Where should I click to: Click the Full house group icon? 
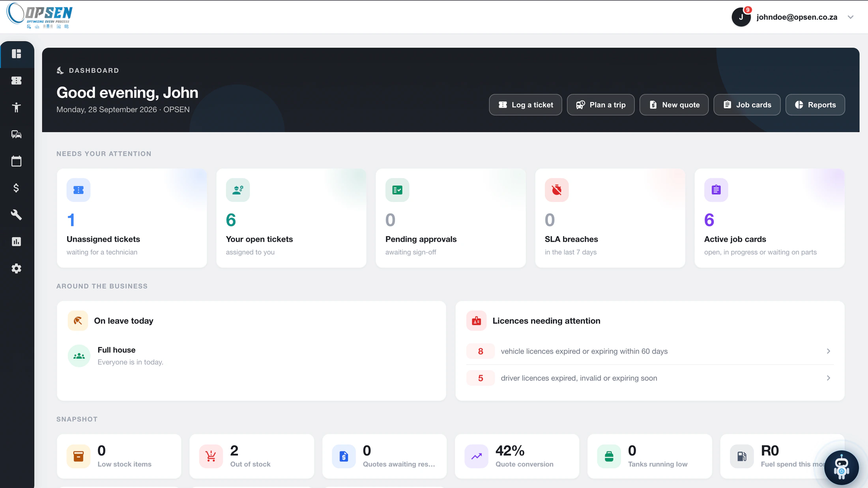click(x=79, y=356)
